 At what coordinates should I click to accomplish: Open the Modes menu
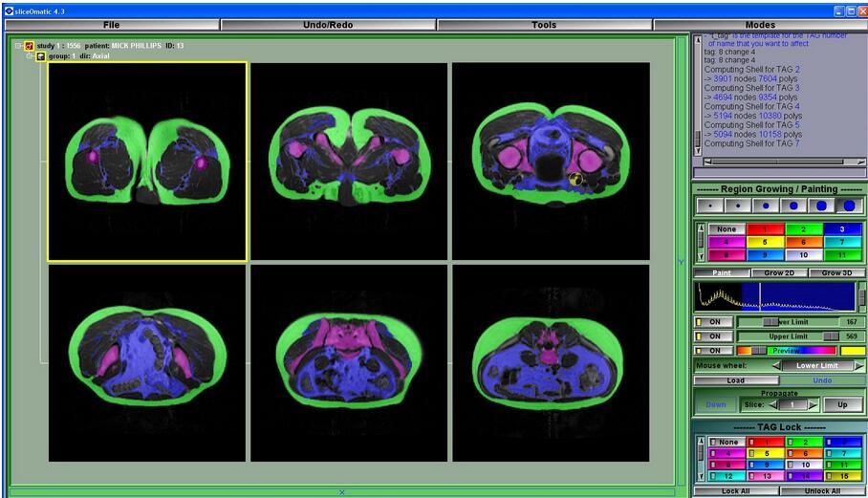(x=759, y=25)
